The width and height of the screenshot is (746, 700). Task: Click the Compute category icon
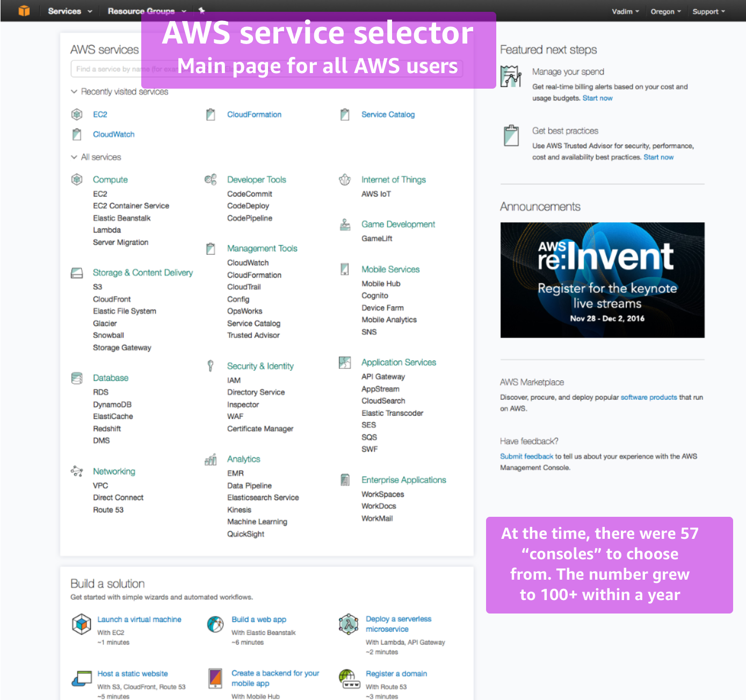coord(77,179)
